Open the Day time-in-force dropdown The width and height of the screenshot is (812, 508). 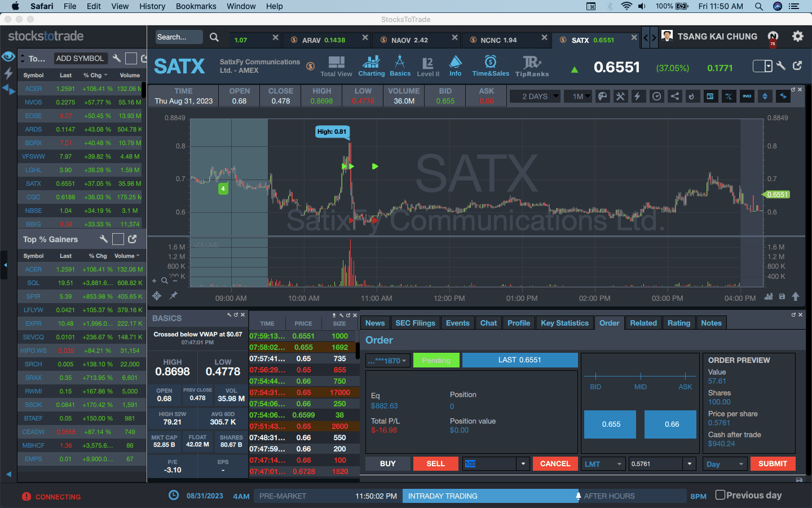coord(725,464)
